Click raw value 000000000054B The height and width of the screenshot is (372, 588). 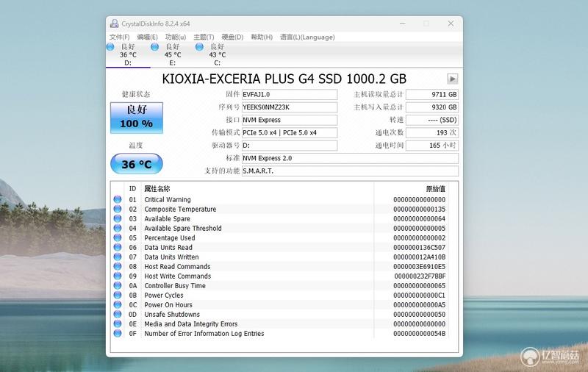(x=419, y=333)
